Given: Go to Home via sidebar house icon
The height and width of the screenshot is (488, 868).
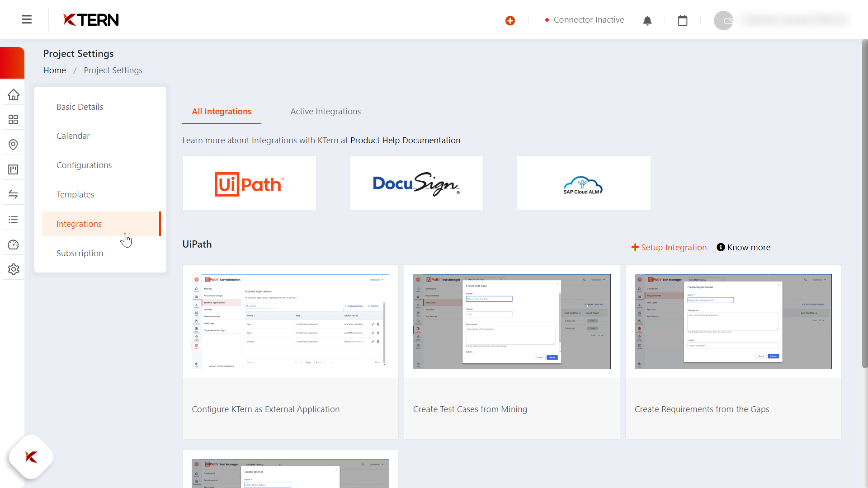Looking at the screenshot, I should point(13,94).
